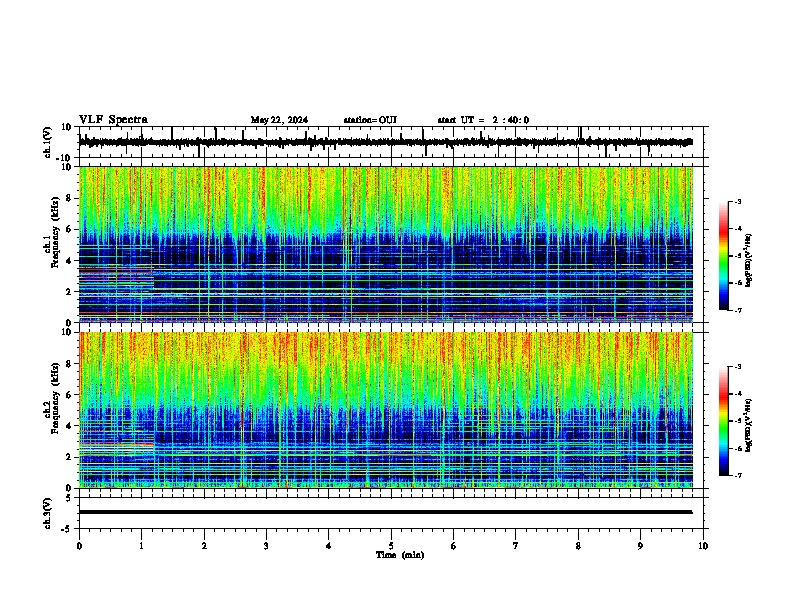This screenshot has width=792, height=612.
Task: Click the ch.2 spectrogram panel
Action: point(386,410)
